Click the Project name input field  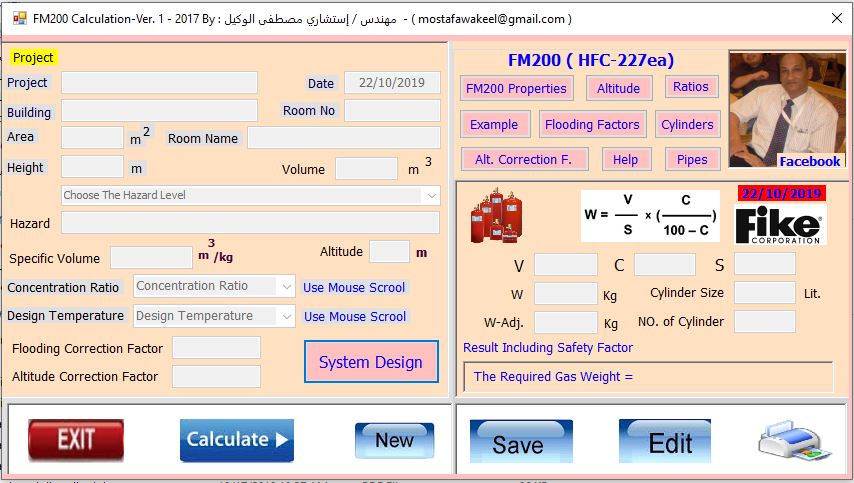[x=160, y=83]
